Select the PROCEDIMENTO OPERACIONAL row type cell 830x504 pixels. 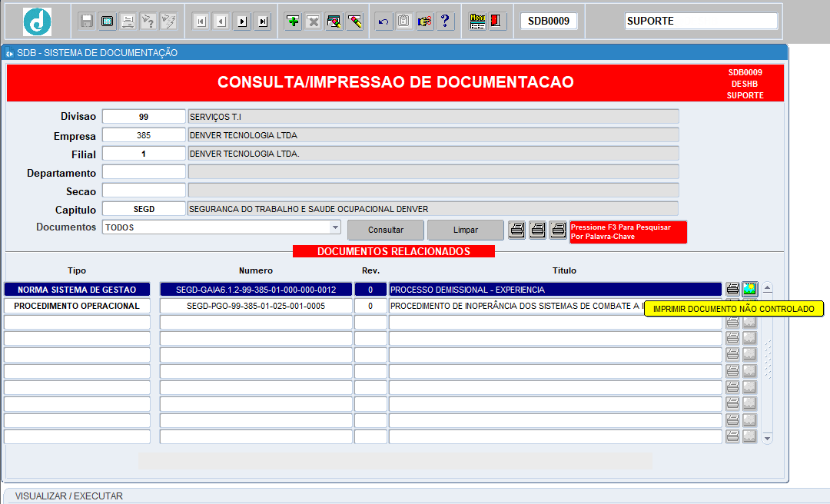pyautogui.click(x=77, y=306)
